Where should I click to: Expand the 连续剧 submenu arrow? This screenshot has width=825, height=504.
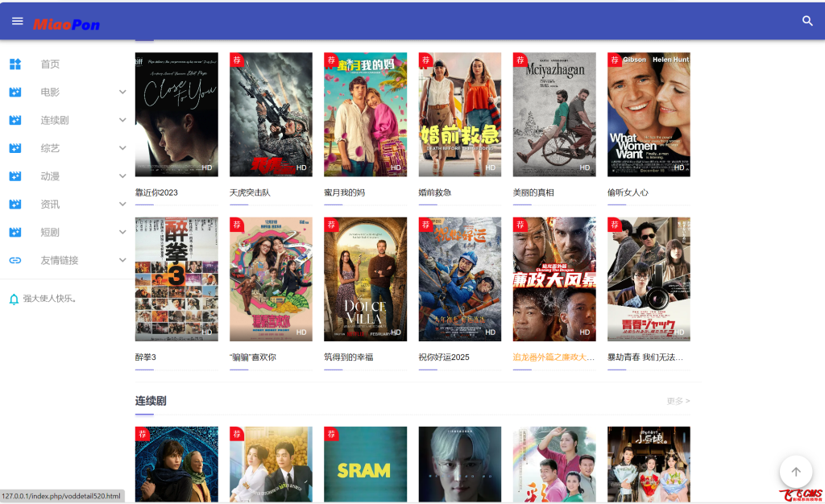pos(122,120)
